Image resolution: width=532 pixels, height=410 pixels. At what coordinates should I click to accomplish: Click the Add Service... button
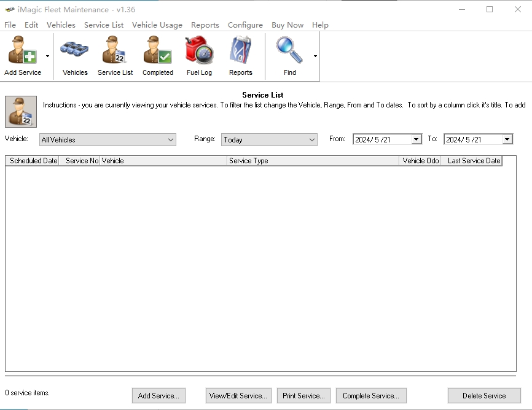tap(158, 396)
